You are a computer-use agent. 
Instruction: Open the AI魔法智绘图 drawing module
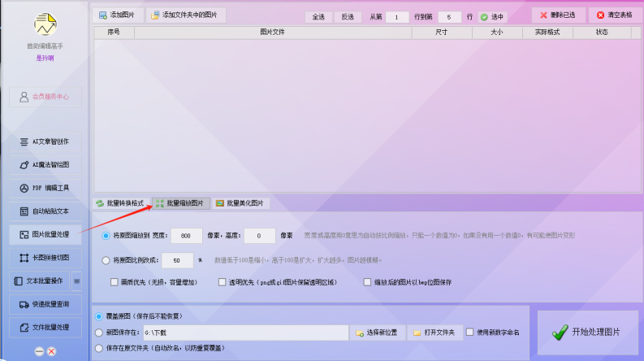45,165
